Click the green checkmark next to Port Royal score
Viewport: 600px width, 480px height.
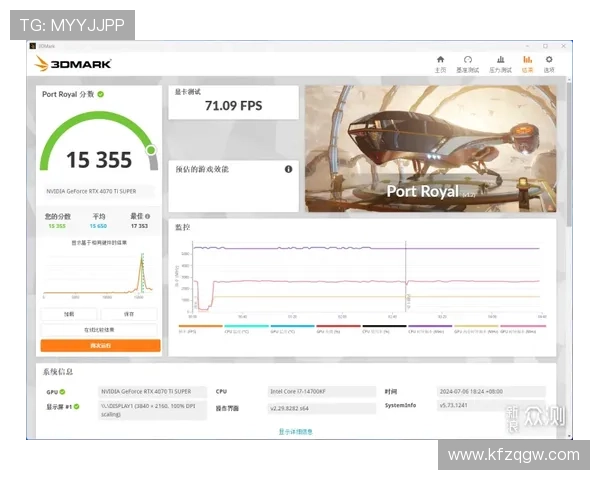101,94
